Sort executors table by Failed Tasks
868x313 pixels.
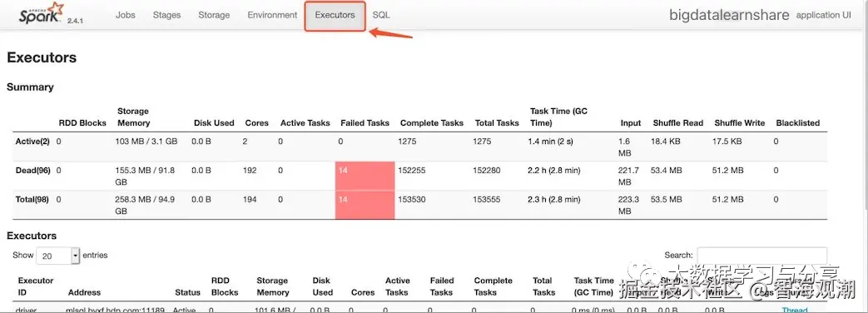point(442,286)
